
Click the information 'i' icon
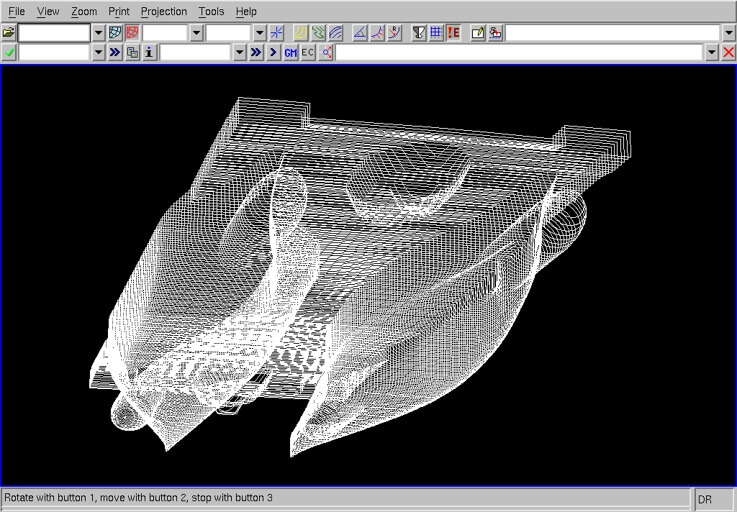point(149,52)
